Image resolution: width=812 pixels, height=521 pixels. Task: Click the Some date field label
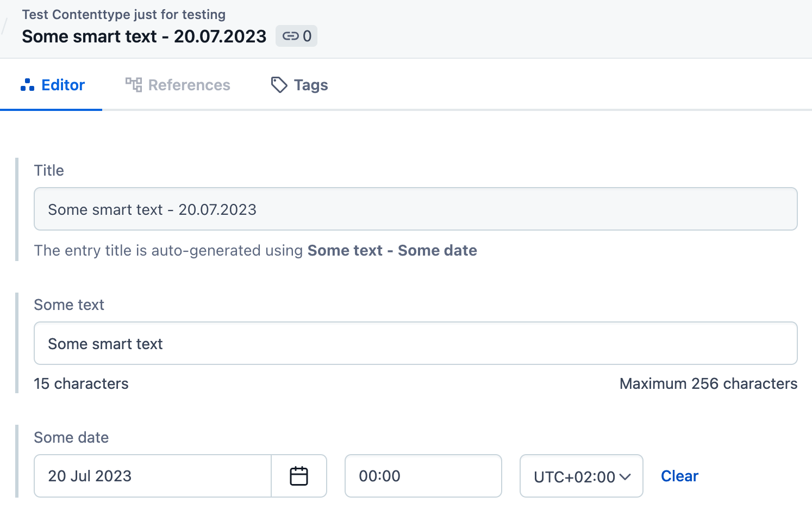tap(71, 437)
